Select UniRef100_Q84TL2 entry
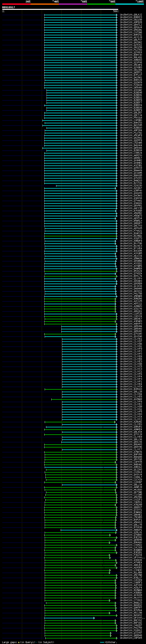The image size is (146, 644). click(x=131, y=25)
